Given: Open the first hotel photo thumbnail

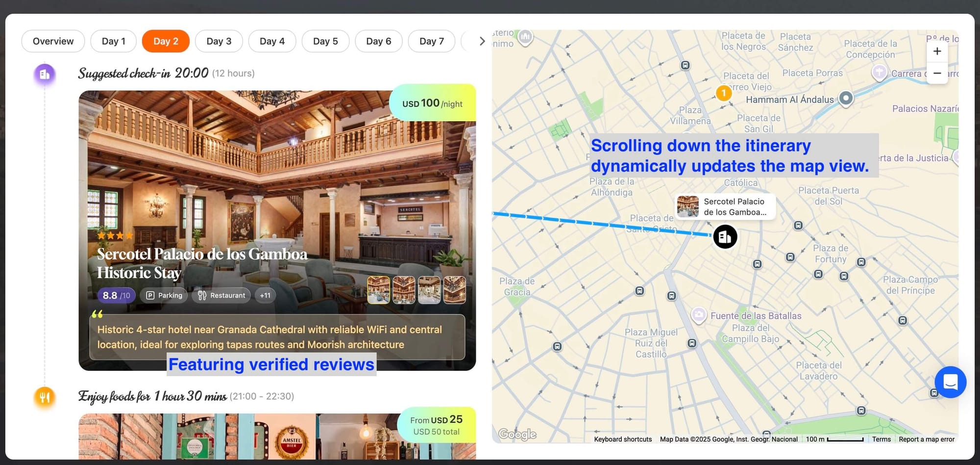Looking at the screenshot, I should (x=378, y=290).
